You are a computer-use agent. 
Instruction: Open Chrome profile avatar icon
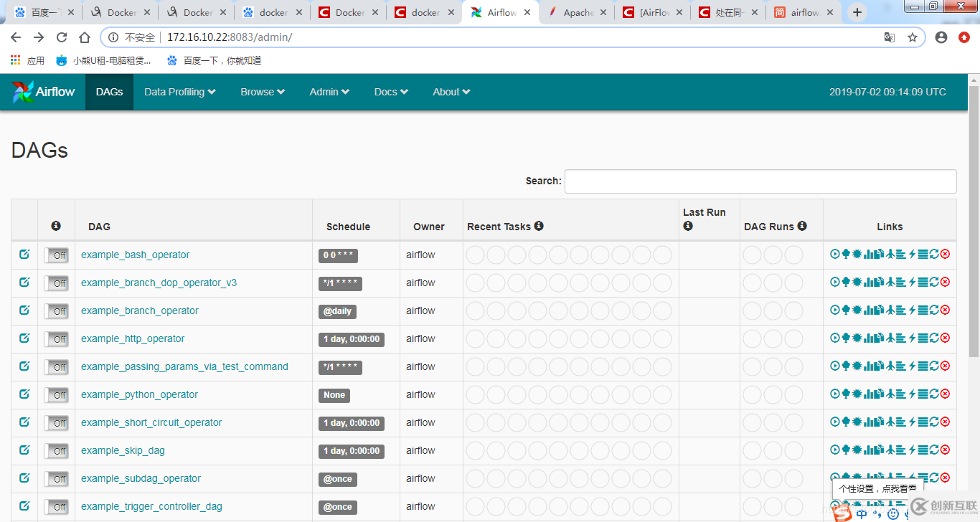[x=941, y=37]
